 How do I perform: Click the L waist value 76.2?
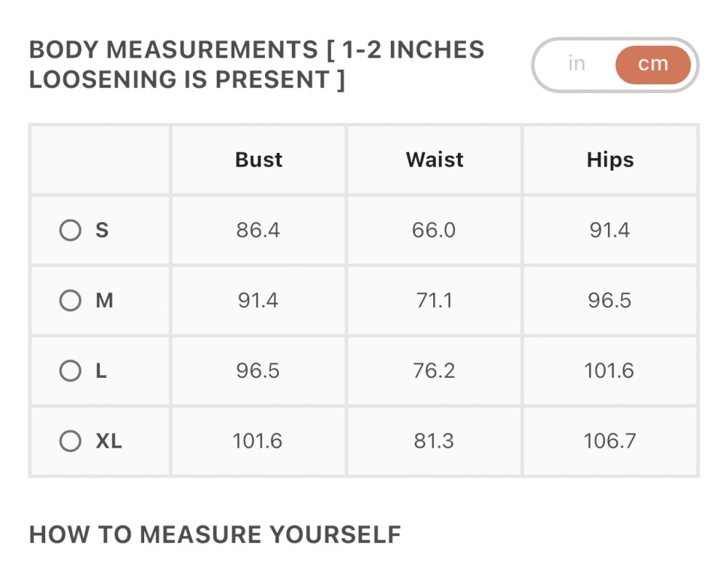click(x=434, y=371)
